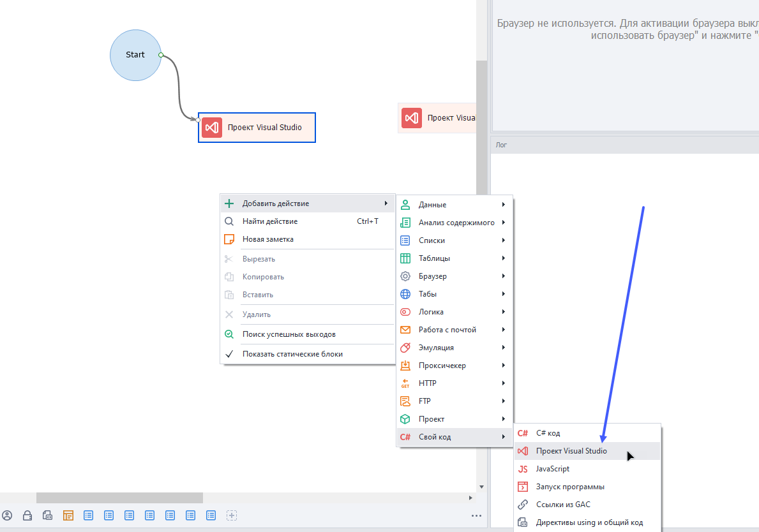The height and width of the screenshot is (532, 759).
Task: Choose Проект Visual Studio in the submenu
Action: [587, 451]
